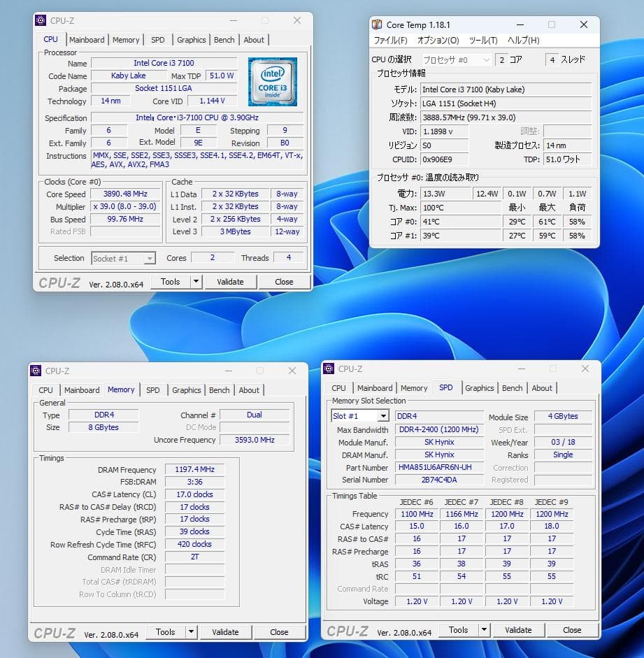Open Tools dropdown arrow in CPU-Z SPD window

pos(484,629)
